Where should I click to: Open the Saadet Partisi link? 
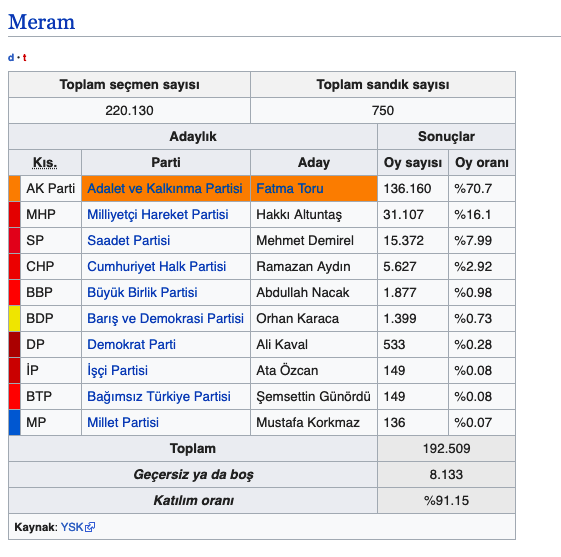click(128, 240)
